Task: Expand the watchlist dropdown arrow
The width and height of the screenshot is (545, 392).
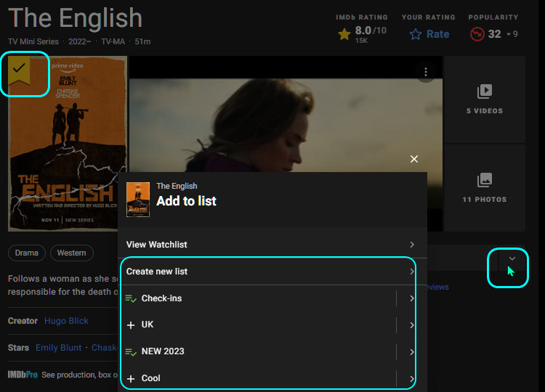Action: tap(512, 258)
